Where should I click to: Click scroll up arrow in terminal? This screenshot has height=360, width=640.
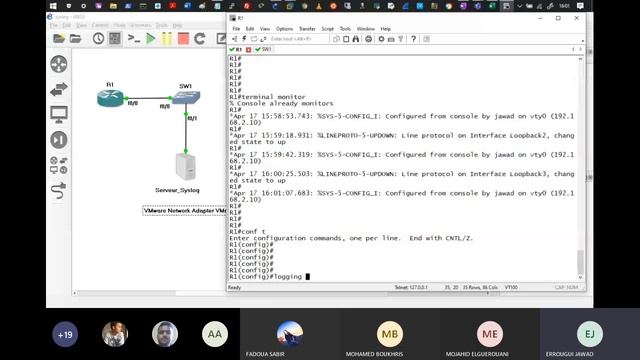click(x=580, y=59)
